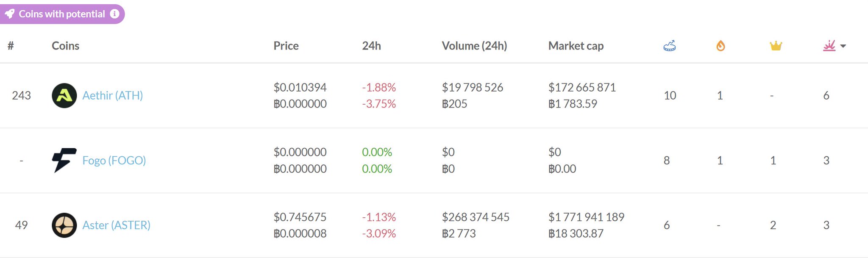Click the pink sparkle chart column icon
Viewport: 868px width, 258px height.
click(x=829, y=46)
